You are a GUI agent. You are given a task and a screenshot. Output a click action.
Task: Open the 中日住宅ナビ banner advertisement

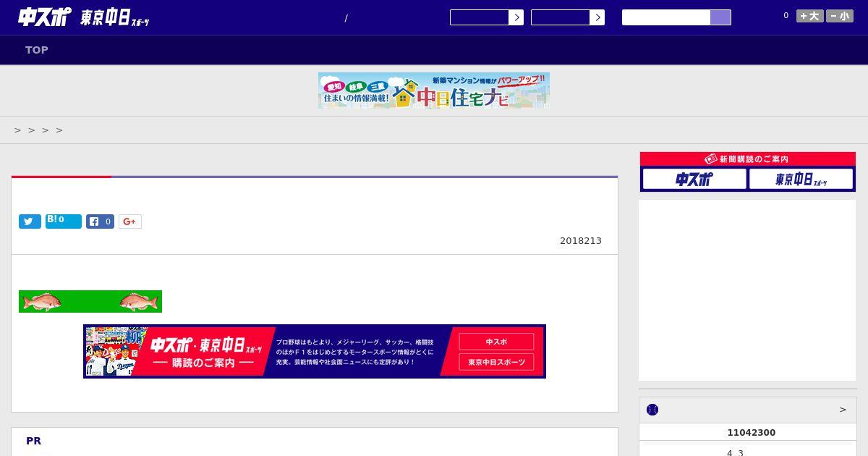pos(434,90)
